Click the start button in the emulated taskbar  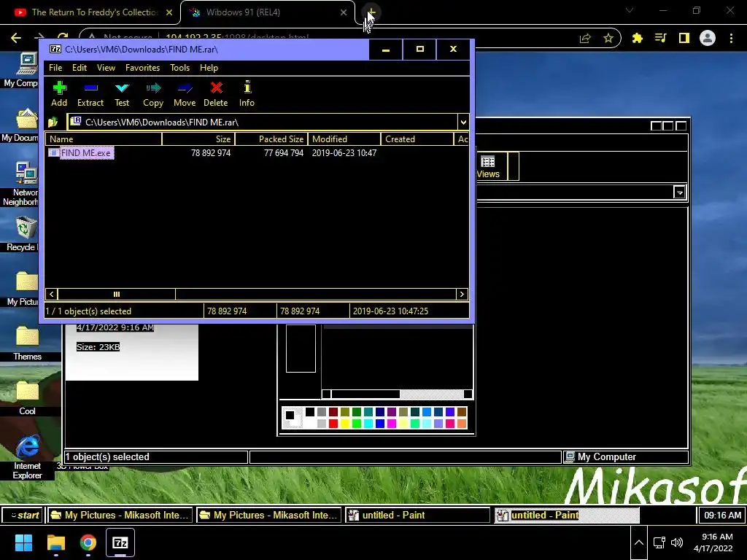point(23,516)
